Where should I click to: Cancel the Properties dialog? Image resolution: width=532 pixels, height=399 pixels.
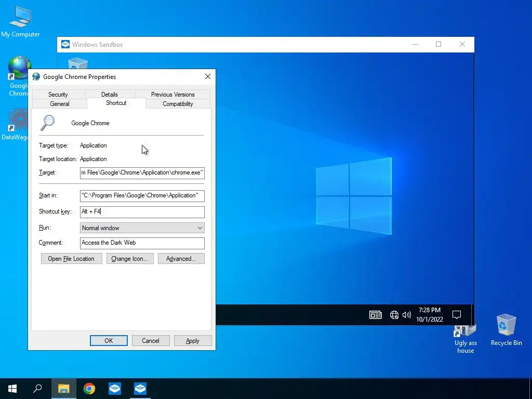(x=150, y=341)
